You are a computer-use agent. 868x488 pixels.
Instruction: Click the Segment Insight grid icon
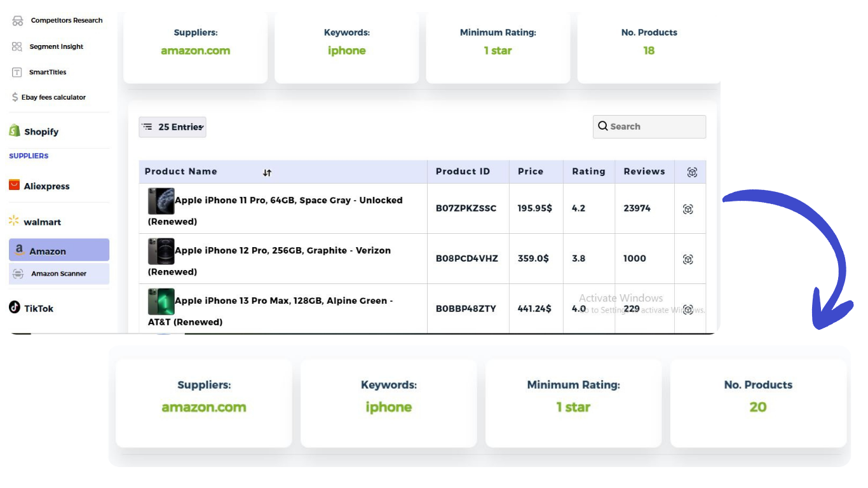[17, 46]
